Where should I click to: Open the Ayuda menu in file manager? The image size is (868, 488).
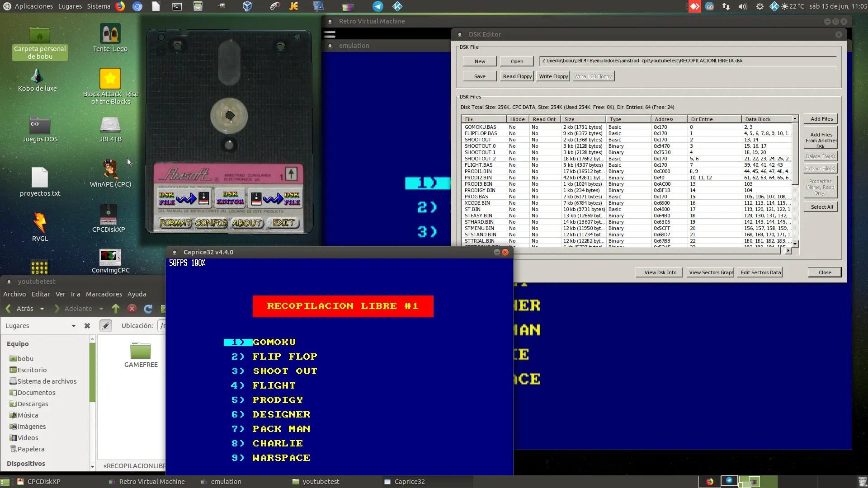137,294
